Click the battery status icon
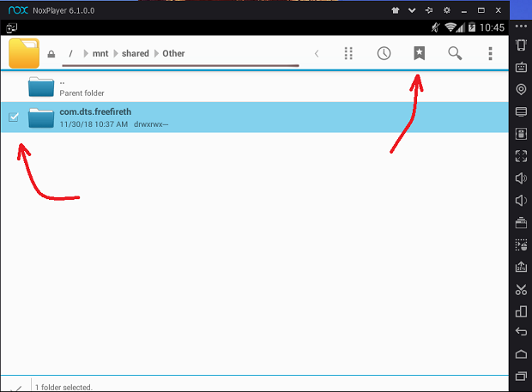Screen dimensions: 532x392 472,27
